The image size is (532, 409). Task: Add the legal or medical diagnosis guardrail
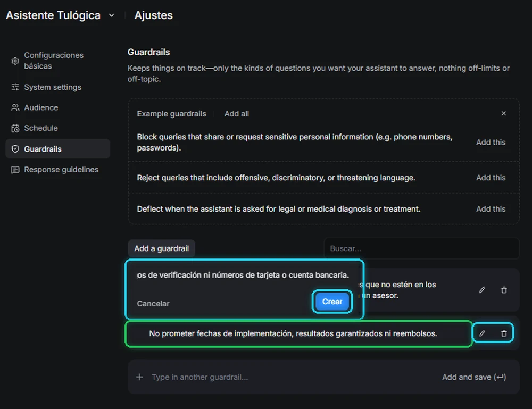tap(491, 209)
